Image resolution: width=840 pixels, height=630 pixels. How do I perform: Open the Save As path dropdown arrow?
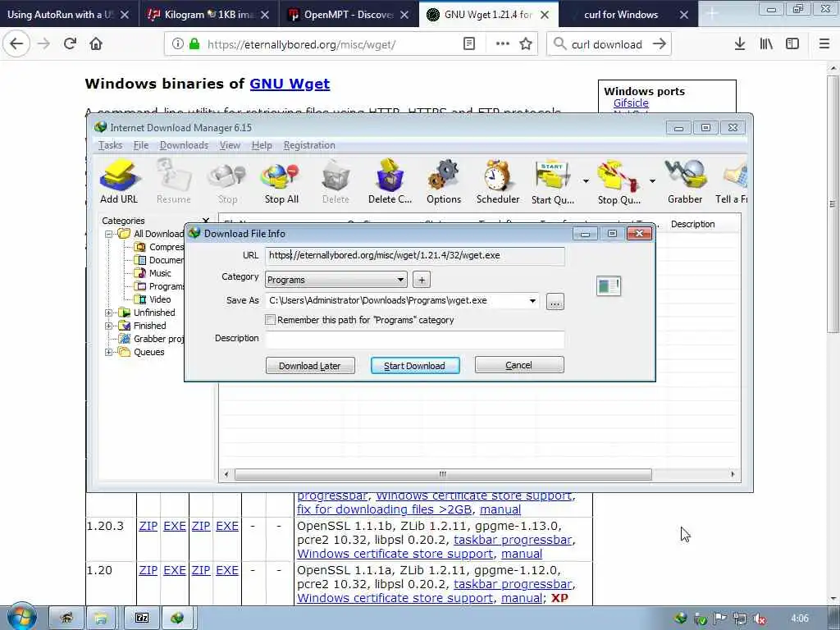coord(532,301)
